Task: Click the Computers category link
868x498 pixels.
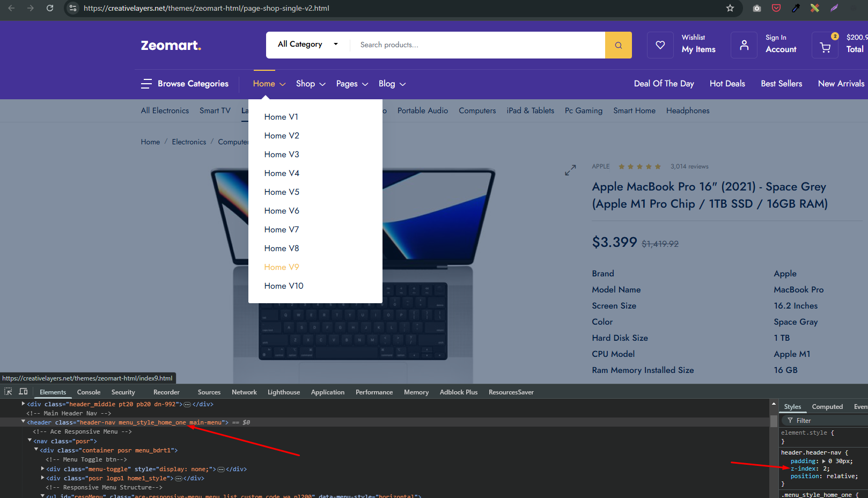Action: point(477,111)
